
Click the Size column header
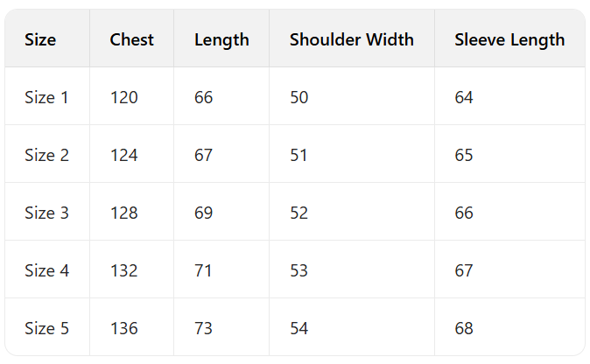click(40, 39)
